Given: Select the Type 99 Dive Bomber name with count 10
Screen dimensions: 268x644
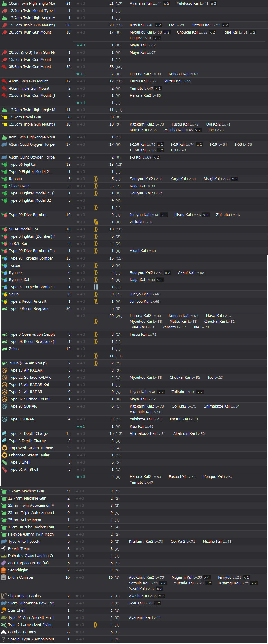Looking at the screenshot, I should click(28, 215).
